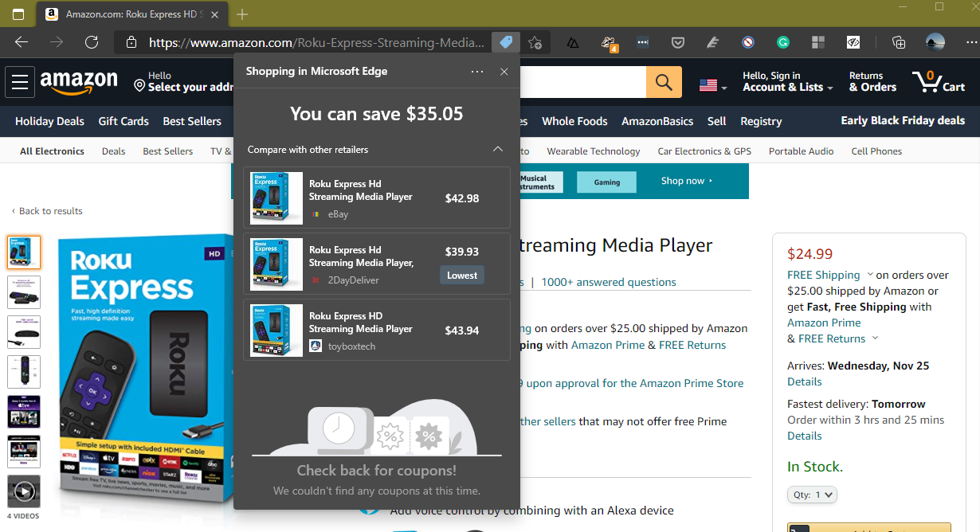Click Registry in the Amazon nav
Viewport: 980px width, 532px height.
[761, 121]
